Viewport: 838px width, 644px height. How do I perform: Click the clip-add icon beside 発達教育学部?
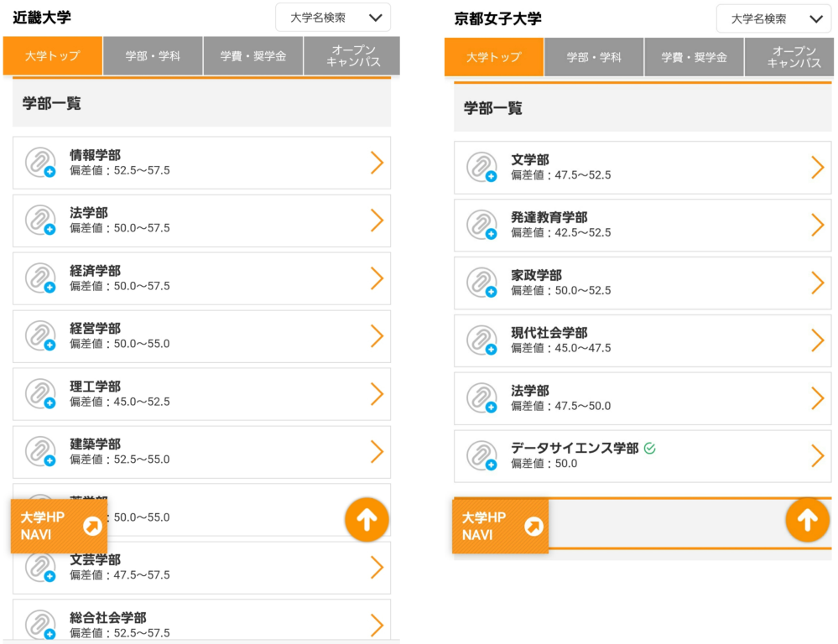click(481, 225)
